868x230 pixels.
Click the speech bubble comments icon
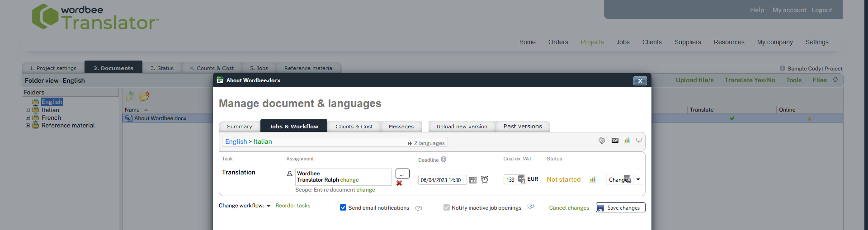(x=639, y=141)
